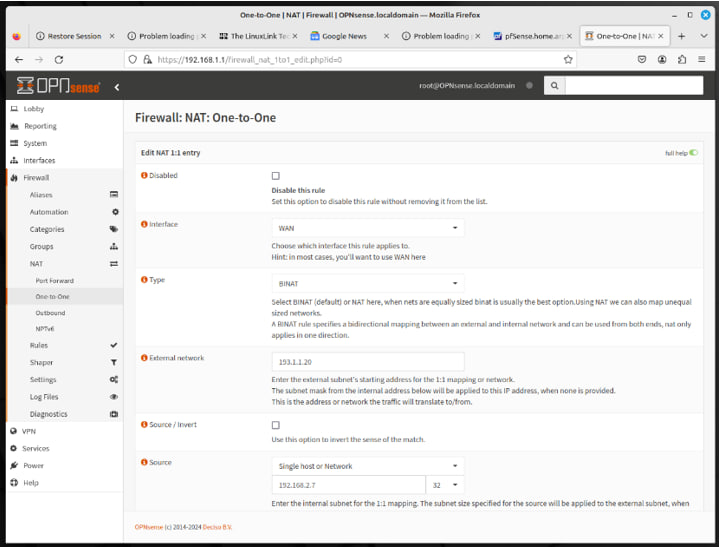719x547 pixels.
Task: Open a new browser tab
Action: tap(681, 36)
